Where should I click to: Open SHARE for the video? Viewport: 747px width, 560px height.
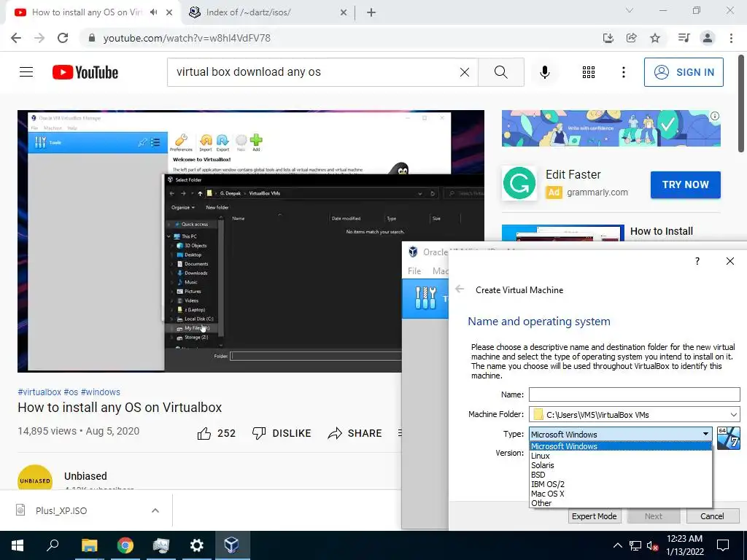(355, 433)
